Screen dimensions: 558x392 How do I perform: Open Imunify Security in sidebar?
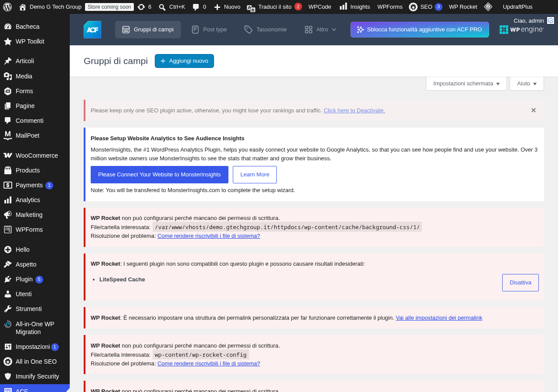tap(35, 376)
